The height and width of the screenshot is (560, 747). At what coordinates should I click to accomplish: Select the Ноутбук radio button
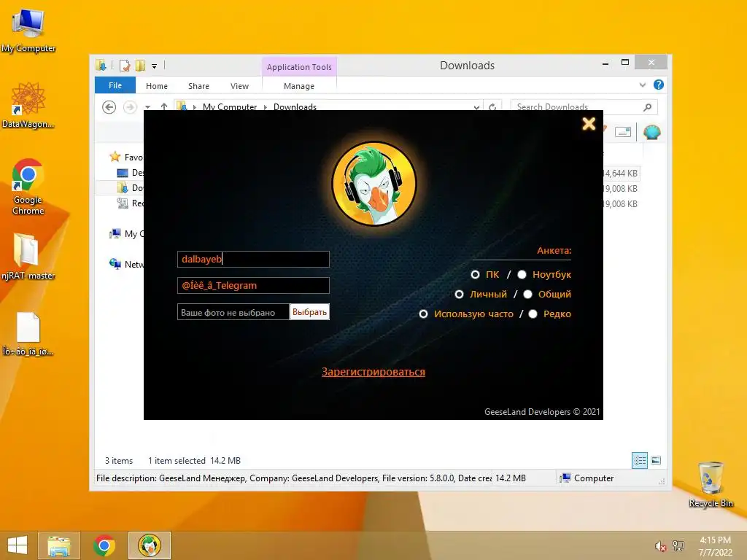click(522, 275)
